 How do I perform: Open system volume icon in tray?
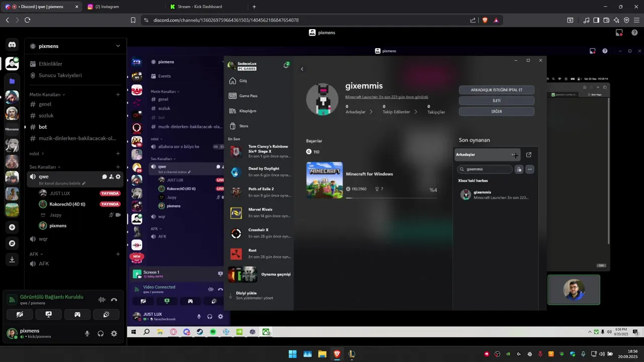(x=603, y=354)
